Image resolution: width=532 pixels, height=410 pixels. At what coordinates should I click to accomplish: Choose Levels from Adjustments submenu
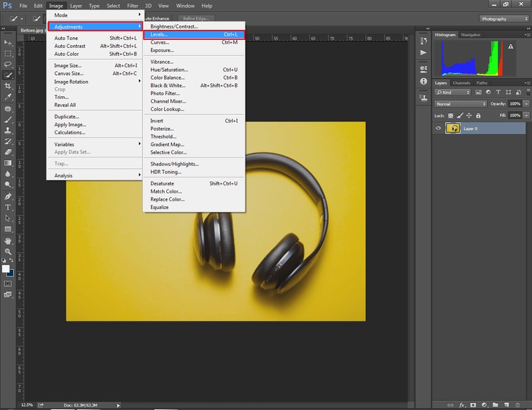click(194, 35)
